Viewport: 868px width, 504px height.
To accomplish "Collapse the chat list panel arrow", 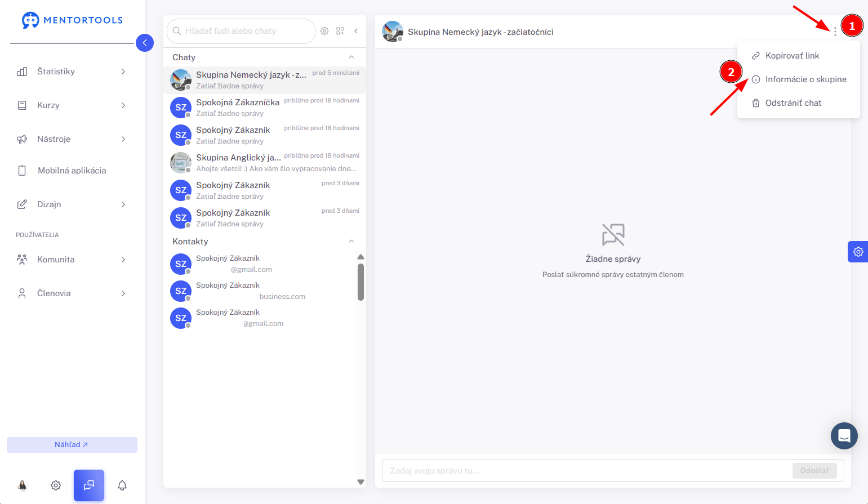I will click(x=356, y=31).
